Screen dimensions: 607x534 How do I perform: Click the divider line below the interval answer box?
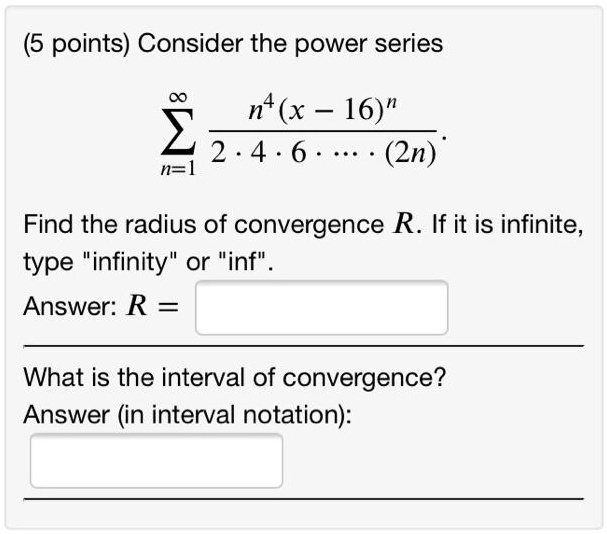(303, 497)
